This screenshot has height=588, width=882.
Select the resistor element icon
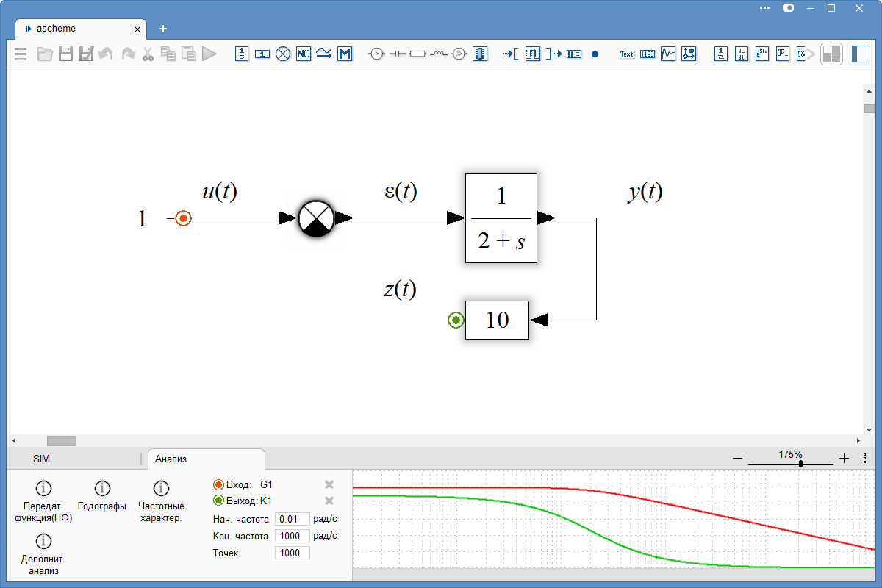coord(417,54)
